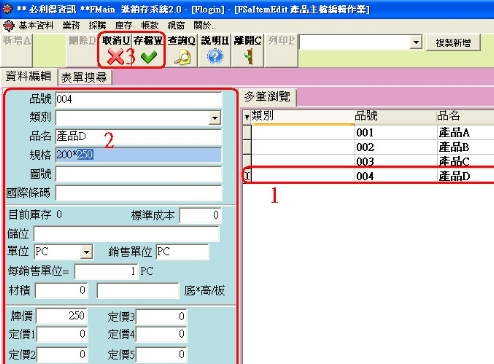Click the 複製新增 button

tap(453, 43)
